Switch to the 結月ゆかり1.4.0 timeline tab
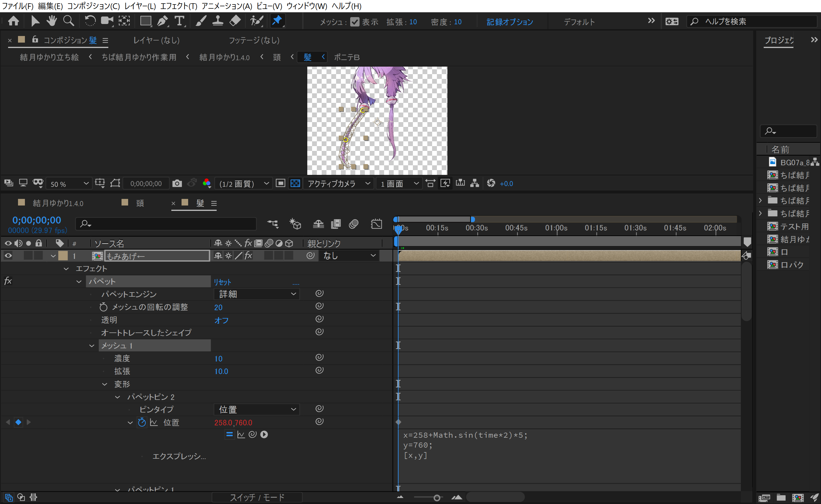 (58, 203)
